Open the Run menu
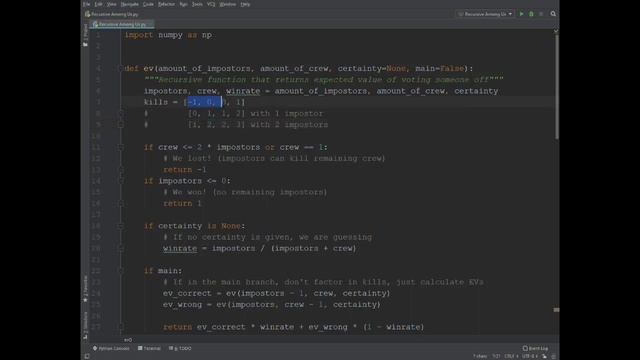 click(184, 4)
